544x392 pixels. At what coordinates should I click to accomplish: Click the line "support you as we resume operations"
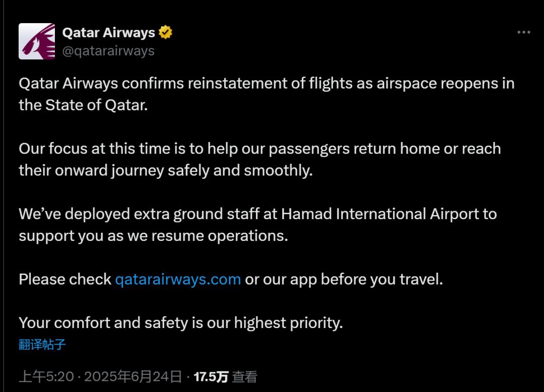coord(153,236)
